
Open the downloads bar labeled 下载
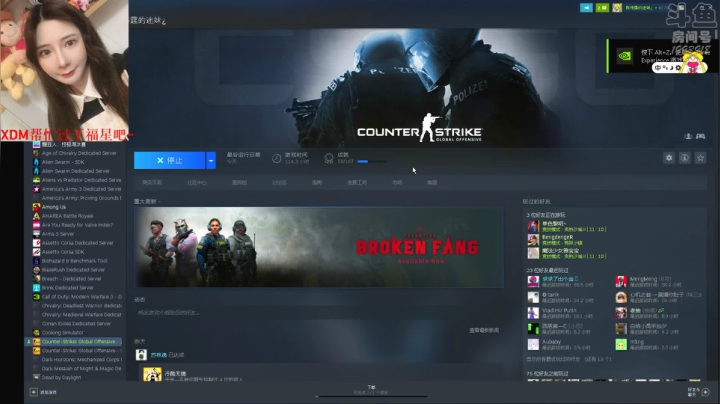pos(371,390)
